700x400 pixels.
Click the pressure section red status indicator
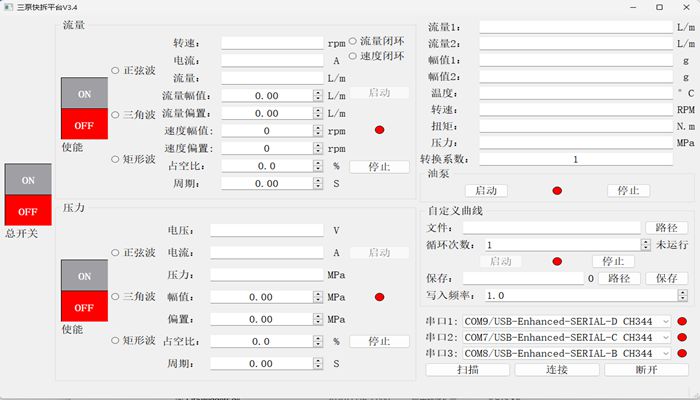pos(379,297)
